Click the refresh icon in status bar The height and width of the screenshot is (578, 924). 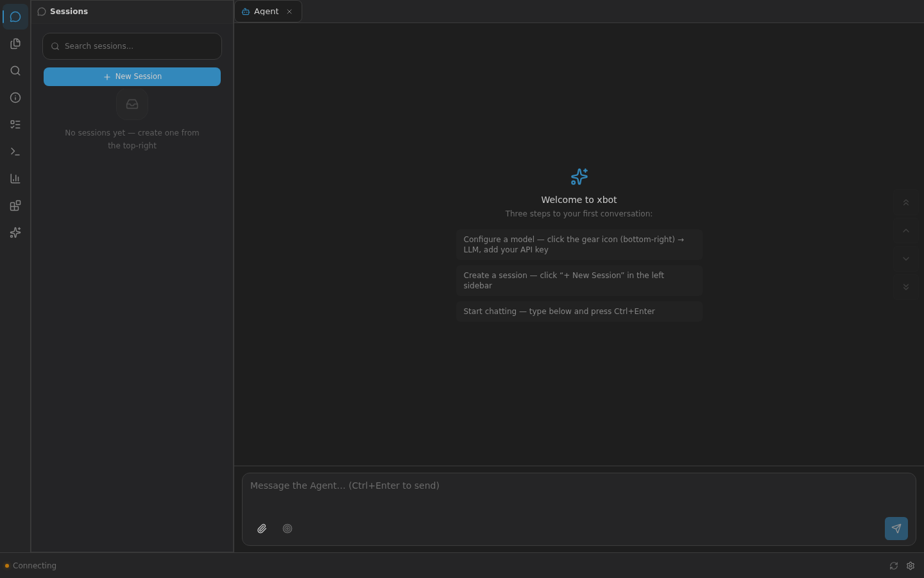894,566
